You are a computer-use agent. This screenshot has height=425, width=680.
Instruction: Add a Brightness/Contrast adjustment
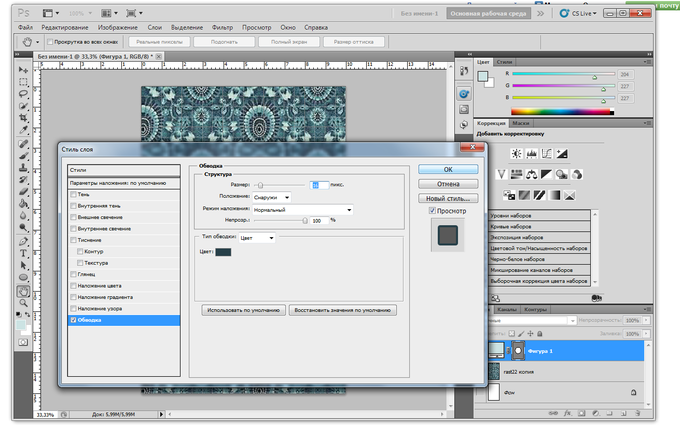pyautogui.click(x=516, y=154)
